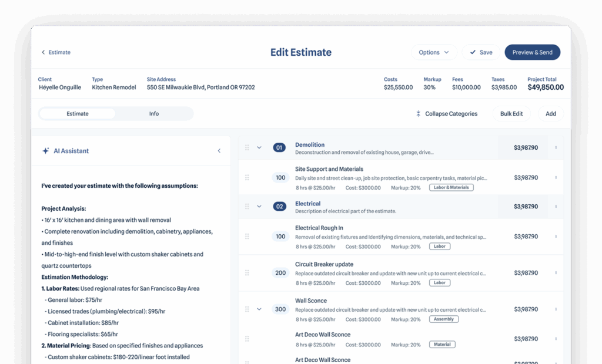
Task: Open the kebab menu for Electrical category
Action: [x=556, y=207]
